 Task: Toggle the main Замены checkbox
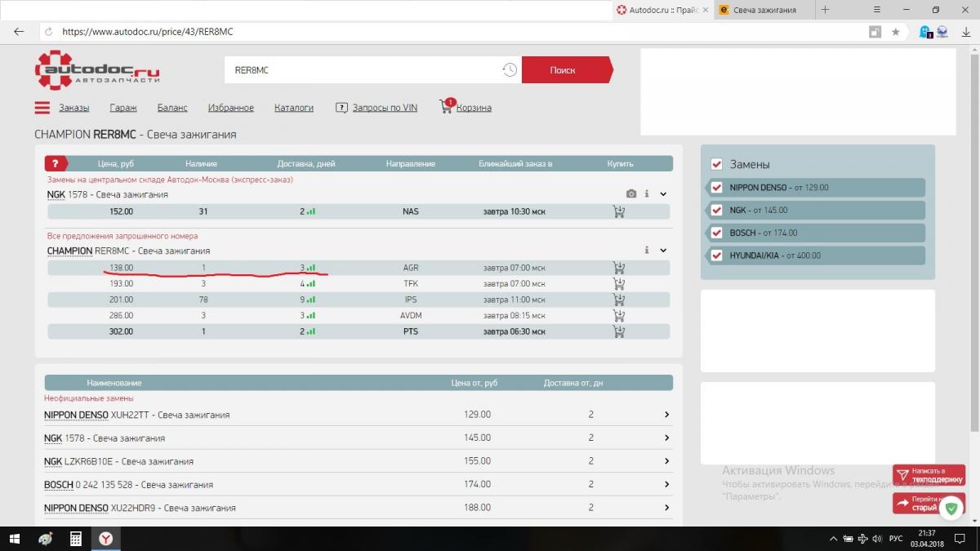point(716,164)
